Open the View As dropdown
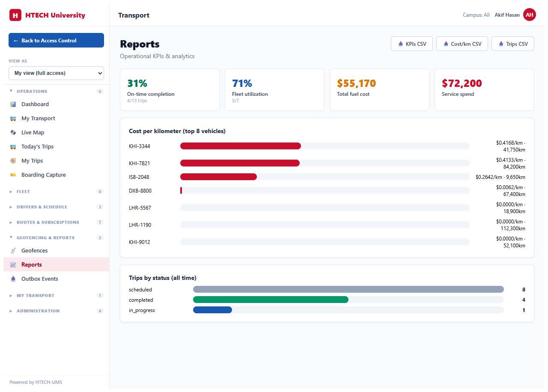548x392 pixels. 56,73
